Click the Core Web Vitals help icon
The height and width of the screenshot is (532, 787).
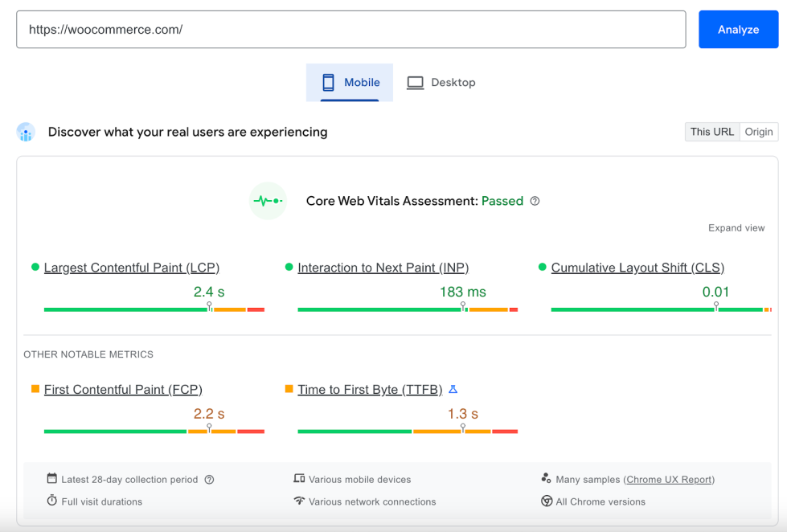point(535,201)
